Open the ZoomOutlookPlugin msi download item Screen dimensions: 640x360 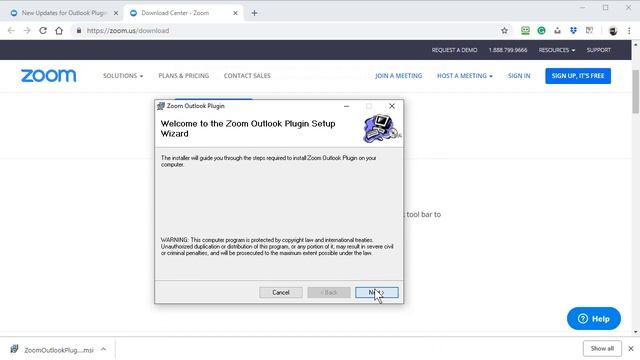click(x=53, y=350)
